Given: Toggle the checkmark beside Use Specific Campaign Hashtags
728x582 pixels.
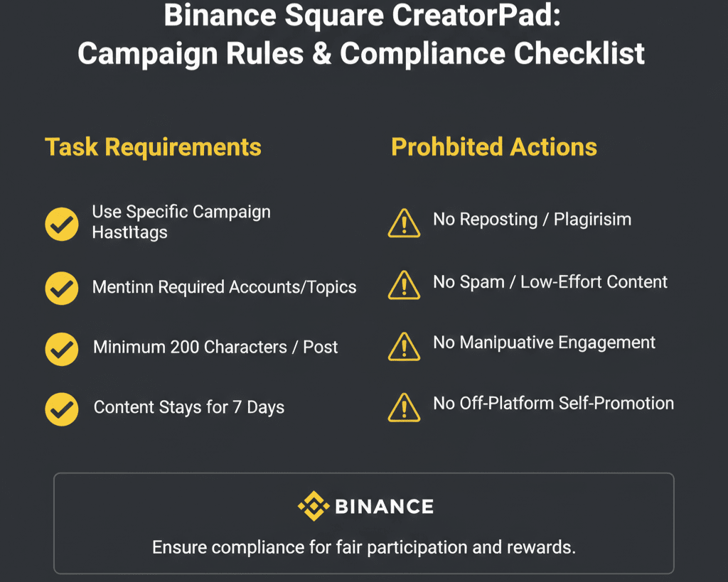Looking at the screenshot, I should (x=62, y=225).
